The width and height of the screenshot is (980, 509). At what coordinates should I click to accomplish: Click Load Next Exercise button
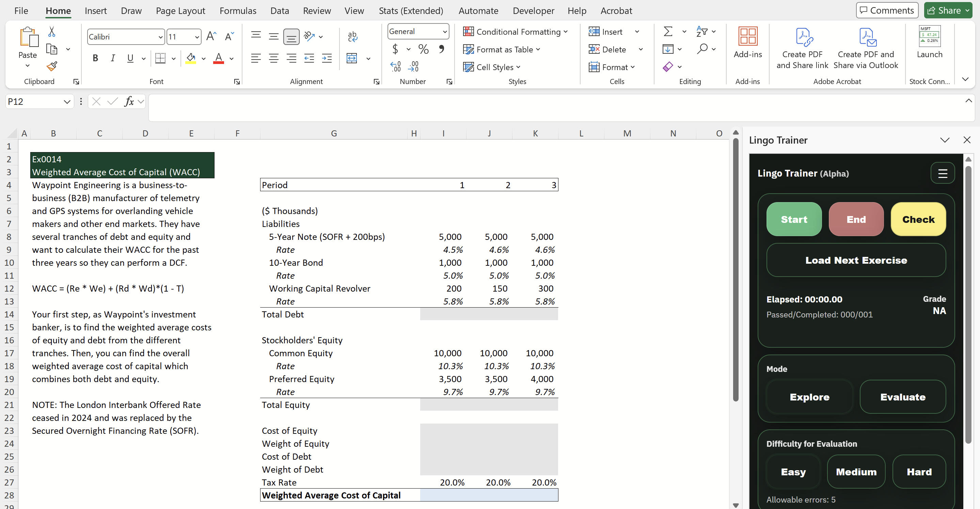coord(856,260)
